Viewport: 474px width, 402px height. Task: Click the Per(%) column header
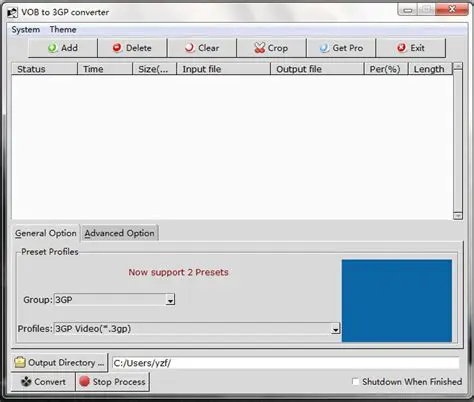point(386,69)
